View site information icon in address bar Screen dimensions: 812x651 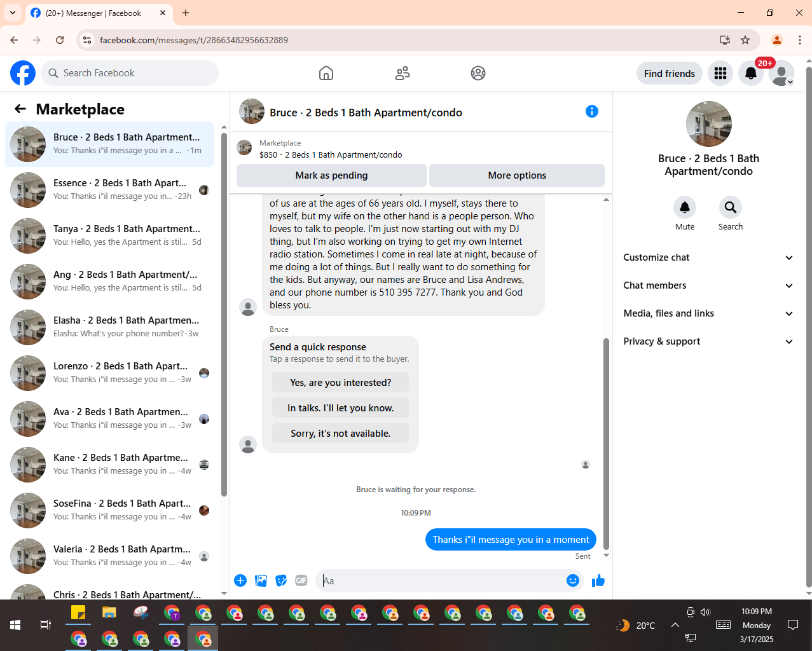click(87, 40)
